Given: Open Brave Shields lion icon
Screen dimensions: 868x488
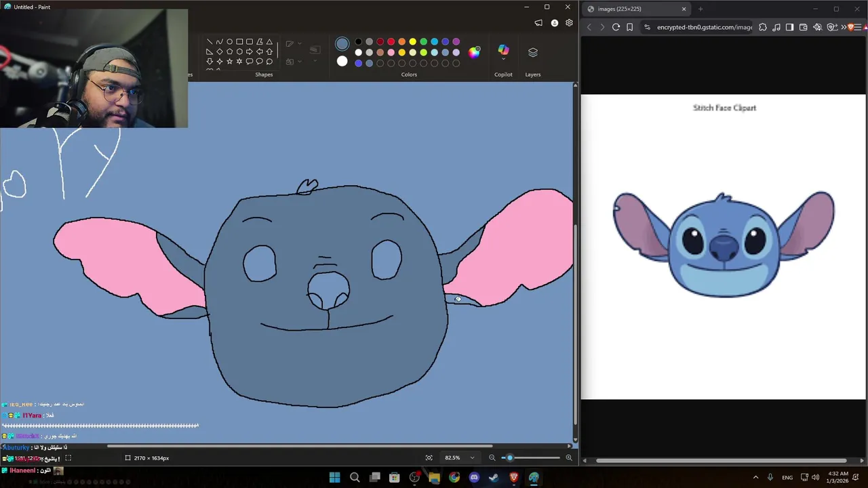Looking at the screenshot, I should 850,27.
